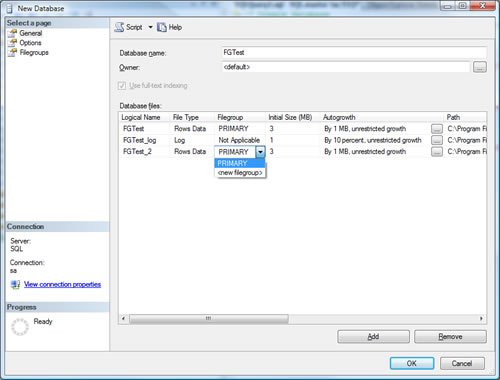This screenshot has width=500, height=380.
Task: Open autogrowth ellipsis button for FGTest_2 row
Action: 437,152
